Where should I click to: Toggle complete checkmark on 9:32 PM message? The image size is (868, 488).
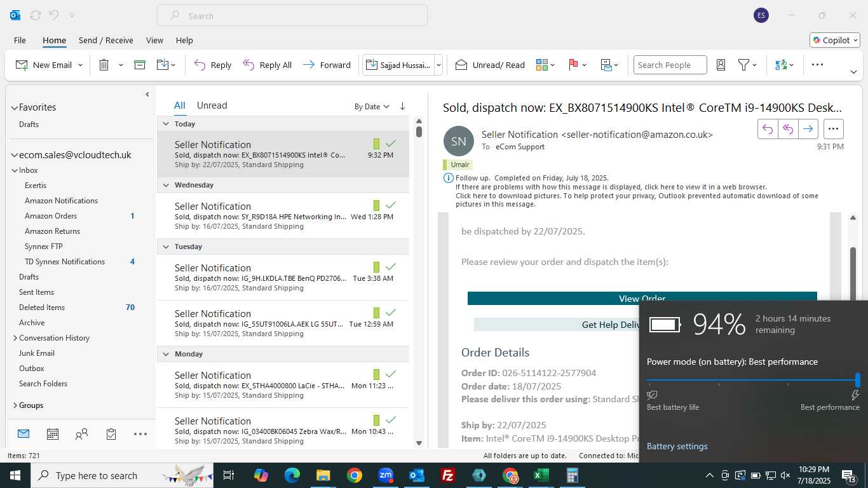point(391,144)
